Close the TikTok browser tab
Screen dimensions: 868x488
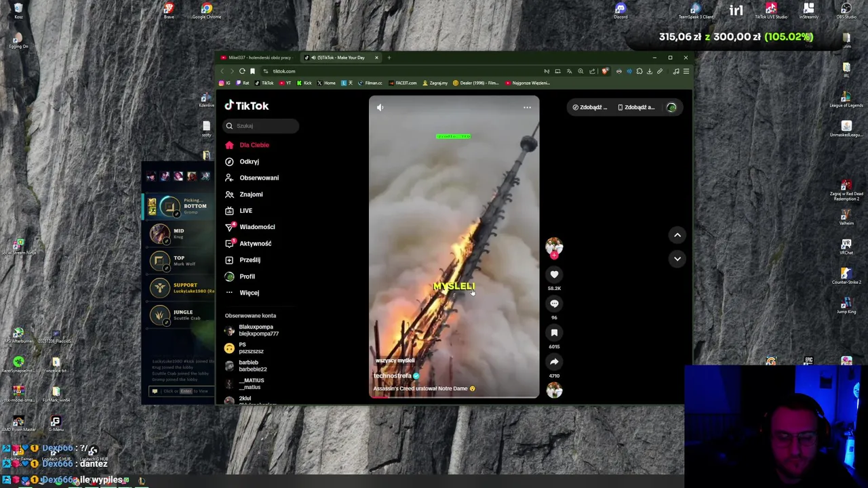(376, 58)
